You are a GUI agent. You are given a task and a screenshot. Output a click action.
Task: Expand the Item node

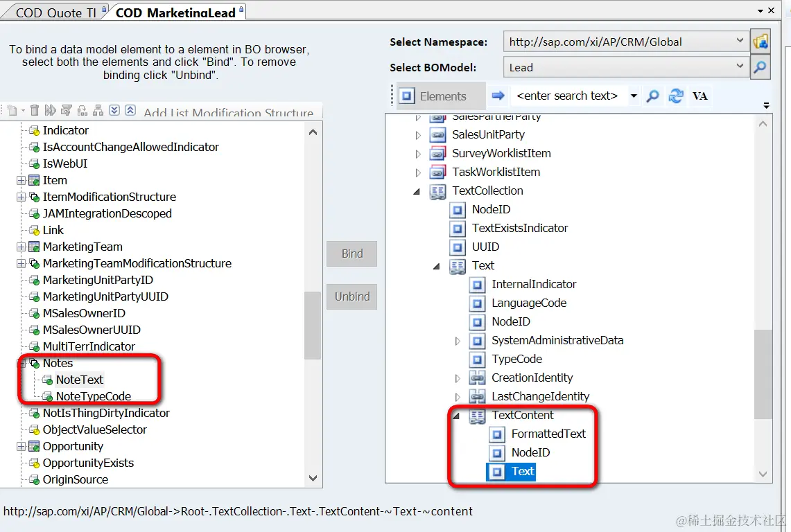[x=21, y=180]
